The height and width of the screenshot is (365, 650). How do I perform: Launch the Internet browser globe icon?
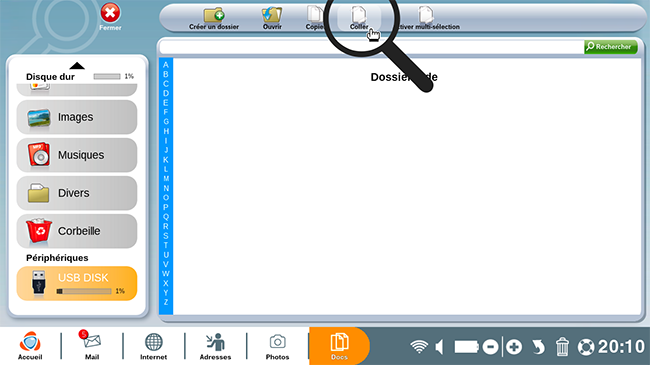[x=153, y=346]
